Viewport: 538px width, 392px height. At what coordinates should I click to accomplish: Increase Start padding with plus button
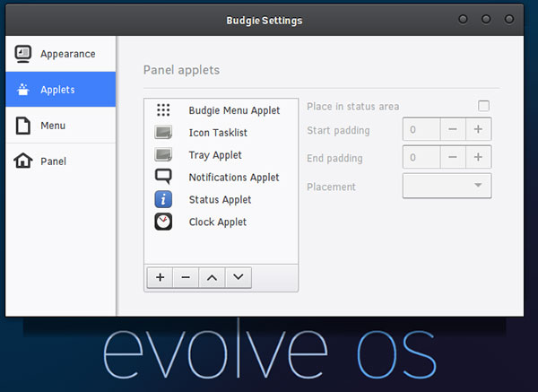pyautogui.click(x=478, y=129)
